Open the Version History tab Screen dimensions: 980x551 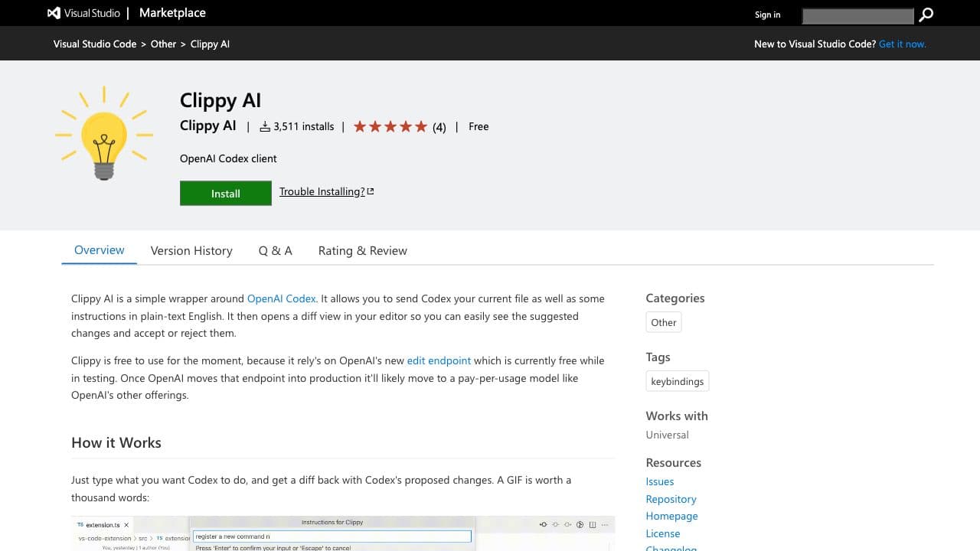191,250
